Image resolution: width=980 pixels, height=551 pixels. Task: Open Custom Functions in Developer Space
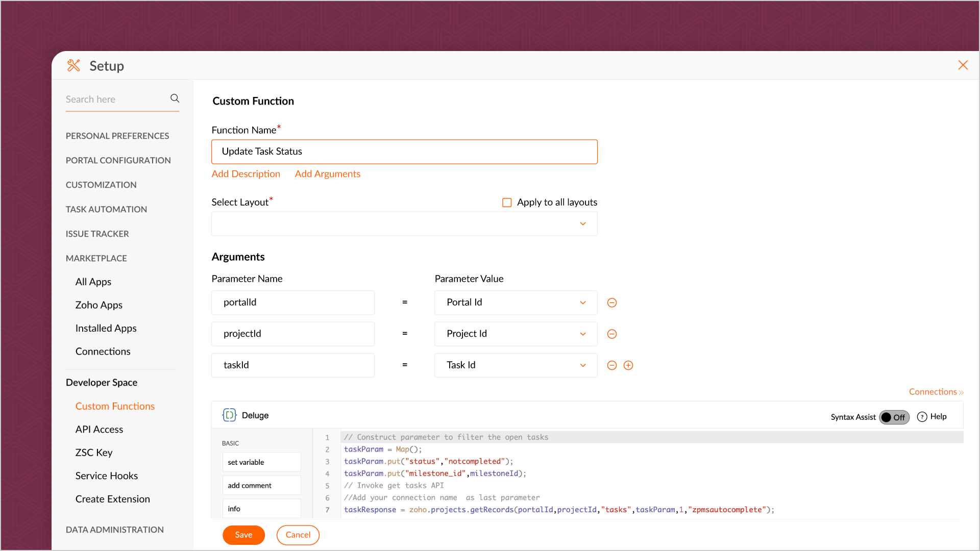coord(115,406)
